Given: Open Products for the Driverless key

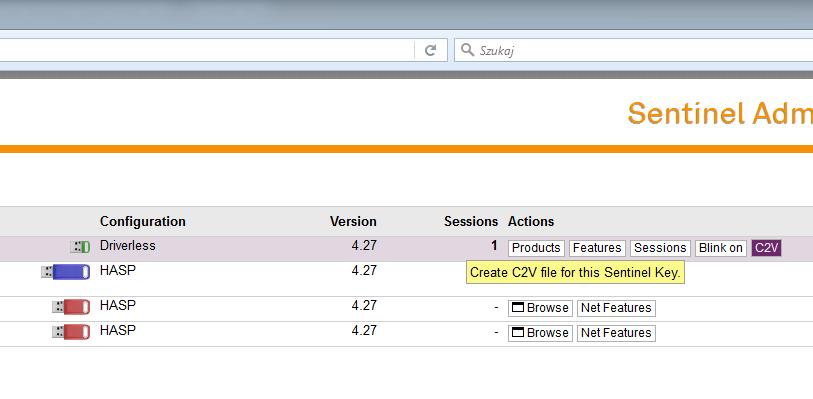Looking at the screenshot, I should tap(536, 248).
